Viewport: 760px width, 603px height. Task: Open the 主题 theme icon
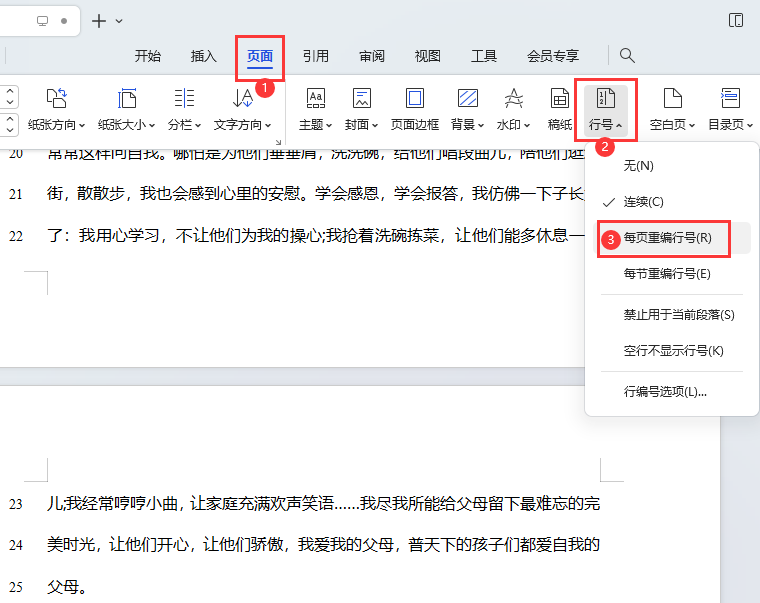(316, 98)
